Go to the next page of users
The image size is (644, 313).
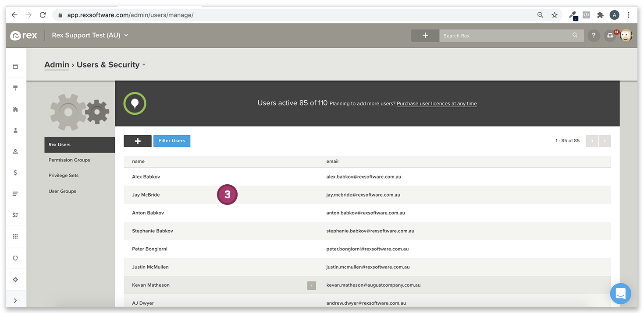[x=605, y=141]
